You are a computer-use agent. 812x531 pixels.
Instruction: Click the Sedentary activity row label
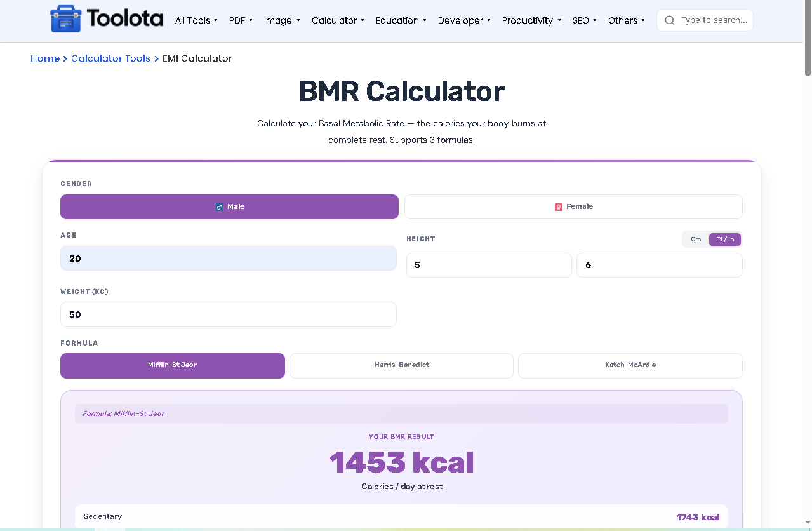pyautogui.click(x=103, y=516)
